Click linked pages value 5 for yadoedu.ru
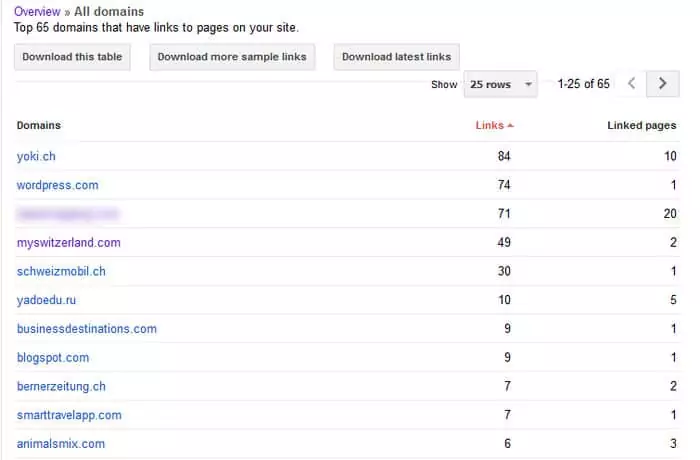This screenshot has height=460, width=700. (x=673, y=300)
